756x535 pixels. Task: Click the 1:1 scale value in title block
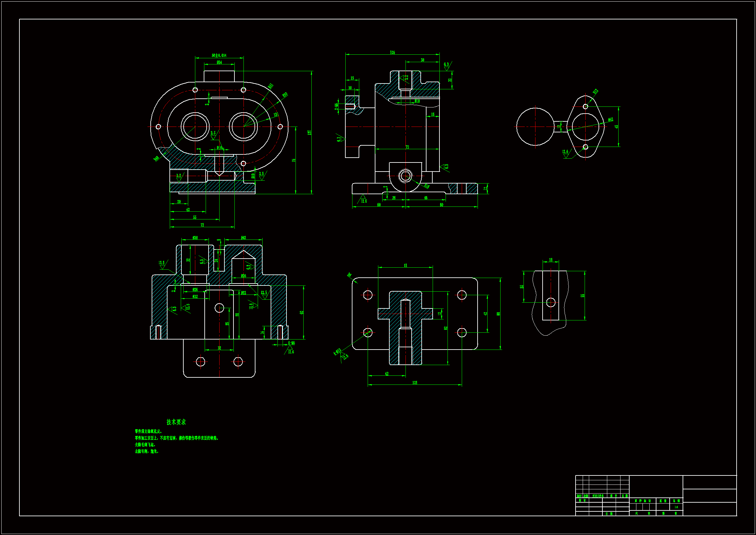pyautogui.click(x=676, y=507)
